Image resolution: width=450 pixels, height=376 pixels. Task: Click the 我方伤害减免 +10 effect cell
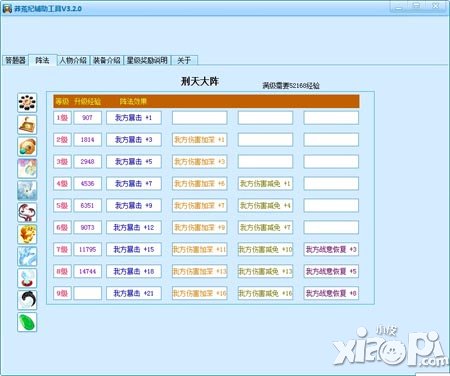tap(265, 249)
